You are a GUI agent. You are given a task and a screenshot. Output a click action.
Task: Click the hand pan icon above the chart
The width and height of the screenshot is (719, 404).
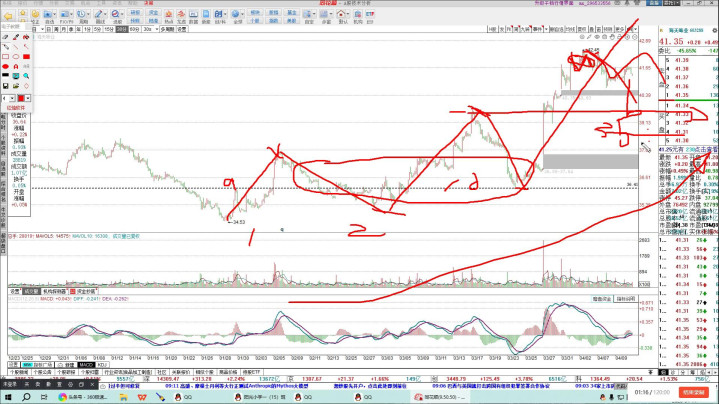click(x=612, y=37)
